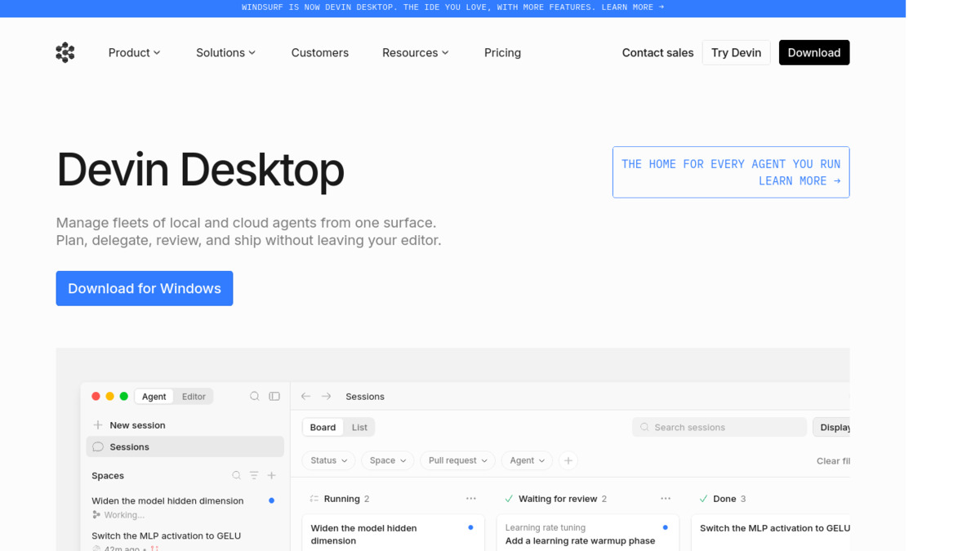Click the Done column check icon
The height and width of the screenshot is (551, 980).
[x=703, y=499]
